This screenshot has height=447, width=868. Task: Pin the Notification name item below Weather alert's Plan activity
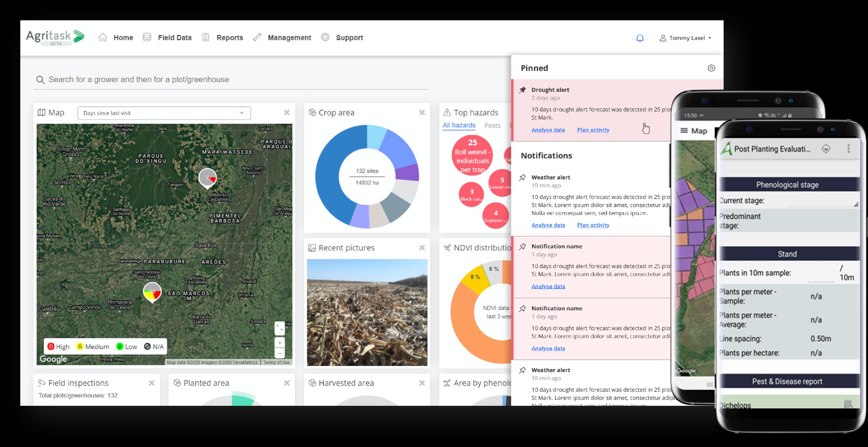pos(523,247)
